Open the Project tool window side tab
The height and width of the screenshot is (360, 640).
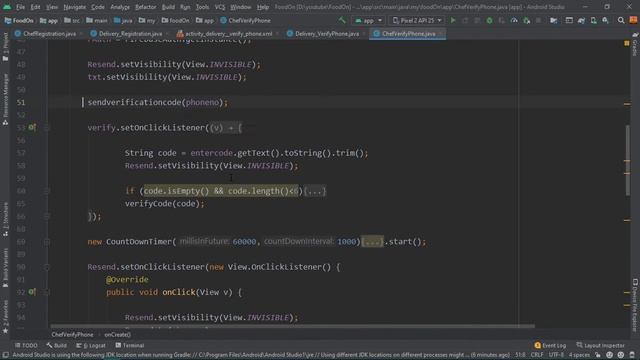click(x=5, y=47)
